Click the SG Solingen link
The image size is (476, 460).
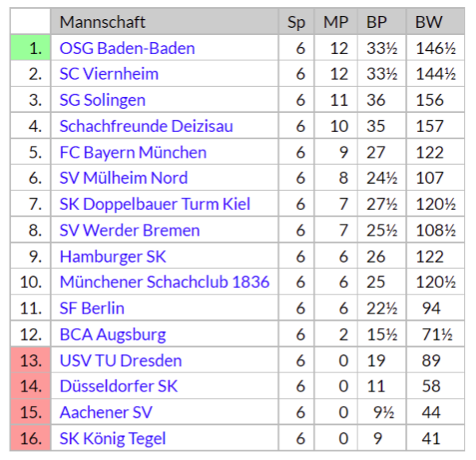pos(103,100)
